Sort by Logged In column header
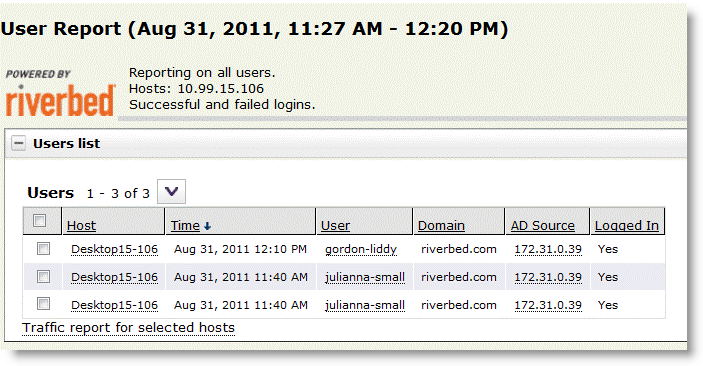703x366 pixels. 627,226
